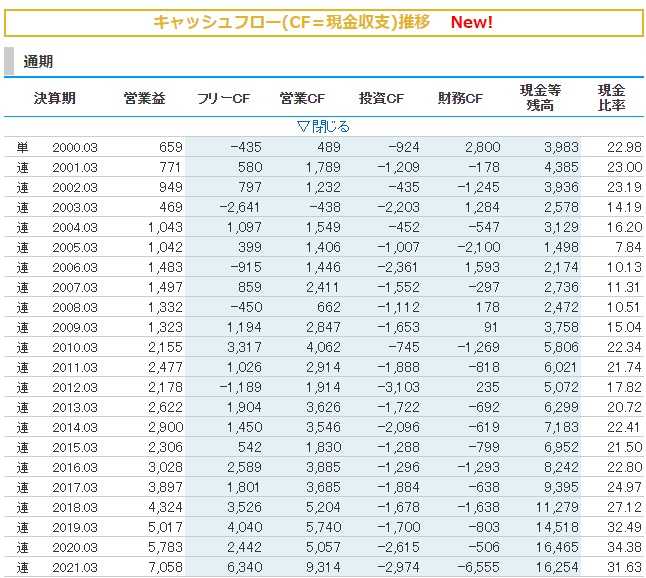Click the キャッシュフロー推移 title banner
Viewport: 646px width, 578px height.
pos(291,22)
